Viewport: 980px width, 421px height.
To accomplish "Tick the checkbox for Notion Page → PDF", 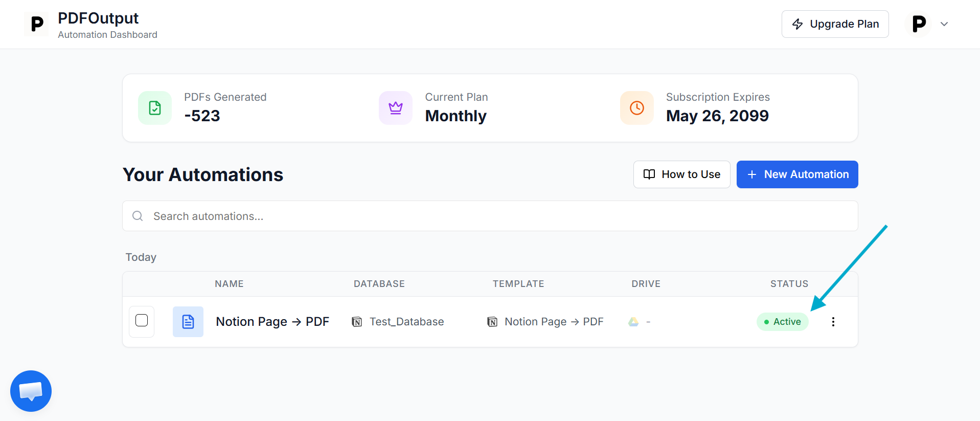I will pyautogui.click(x=142, y=320).
